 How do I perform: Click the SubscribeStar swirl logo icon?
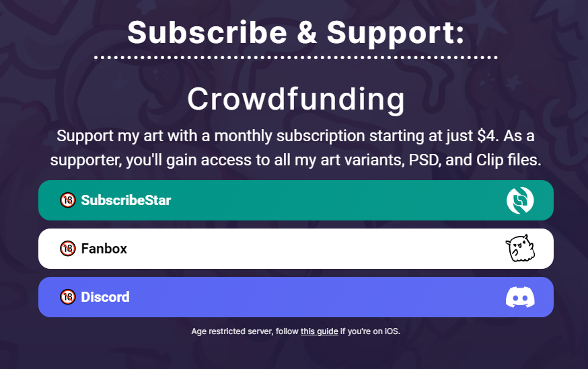520,200
